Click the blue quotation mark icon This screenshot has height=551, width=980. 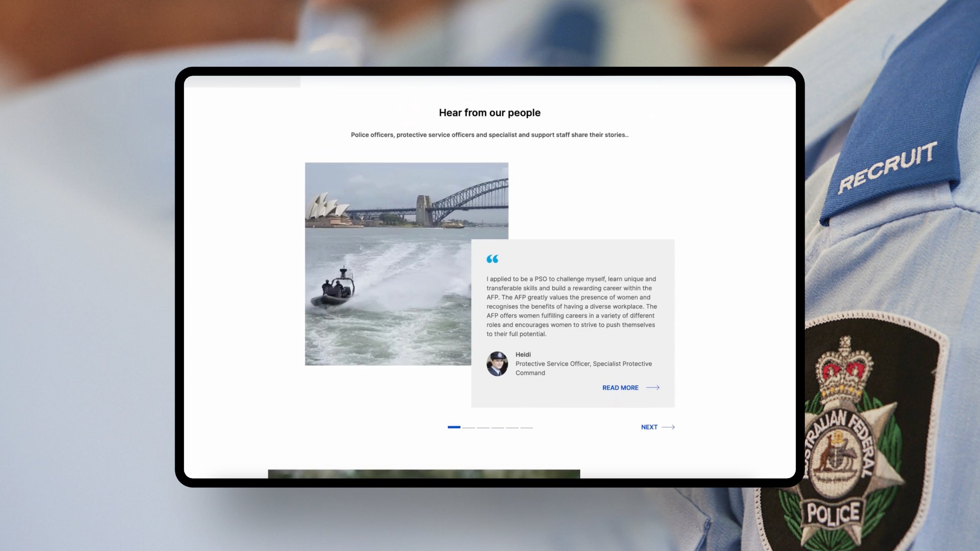click(x=492, y=259)
